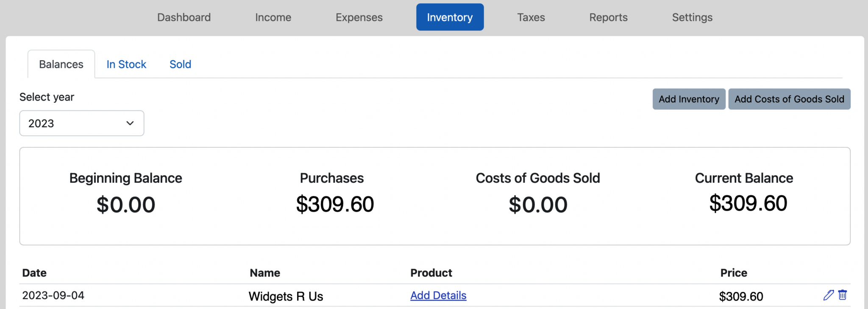Click the Add Costs of Goods Sold button

click(789, 99)
